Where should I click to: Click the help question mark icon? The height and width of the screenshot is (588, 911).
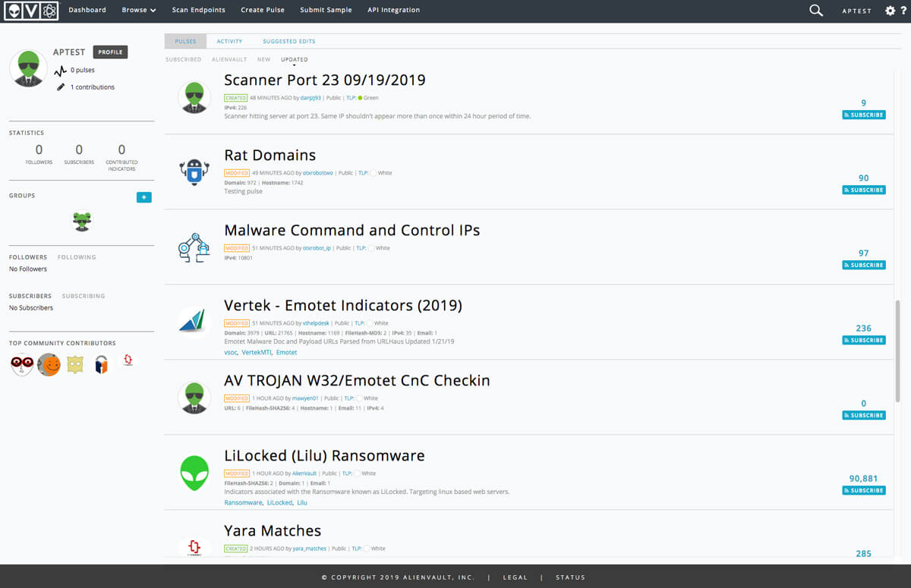[x=902, y=11]
